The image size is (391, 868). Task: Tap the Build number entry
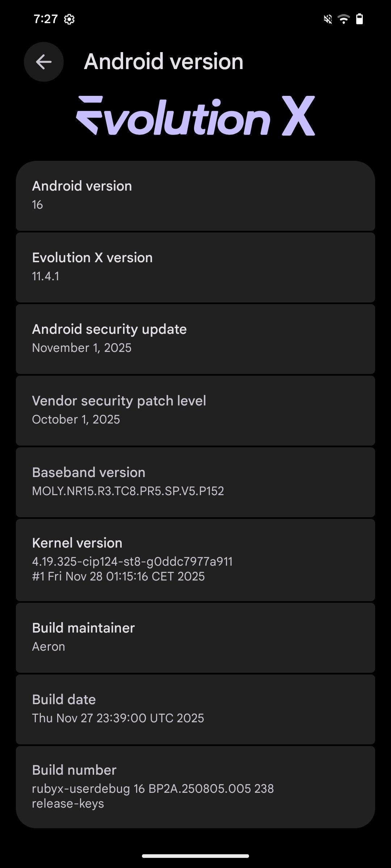[x=195, y=787]
